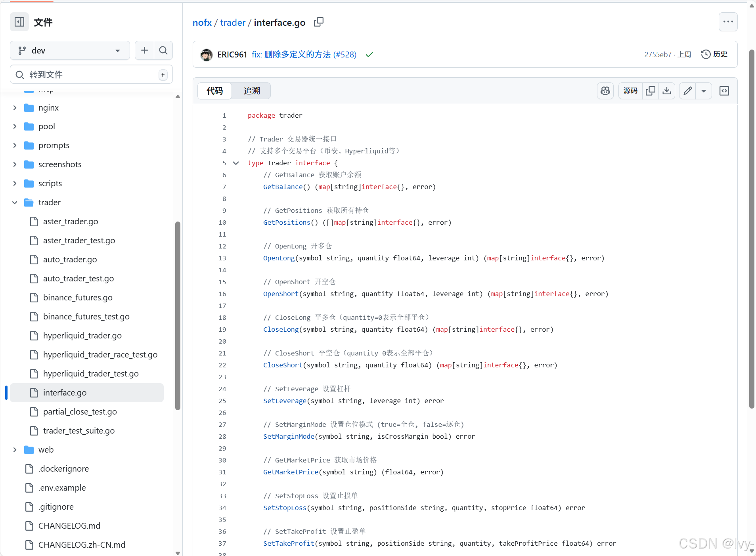Click CloseShort method name in code
The image size is (756, 556).
(x=283, y=365)
